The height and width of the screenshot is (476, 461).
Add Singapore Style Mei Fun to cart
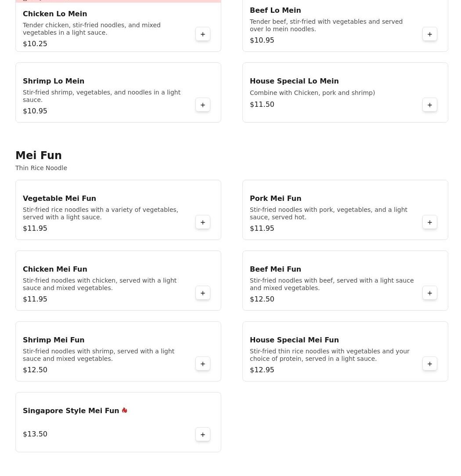click(202, 435)
